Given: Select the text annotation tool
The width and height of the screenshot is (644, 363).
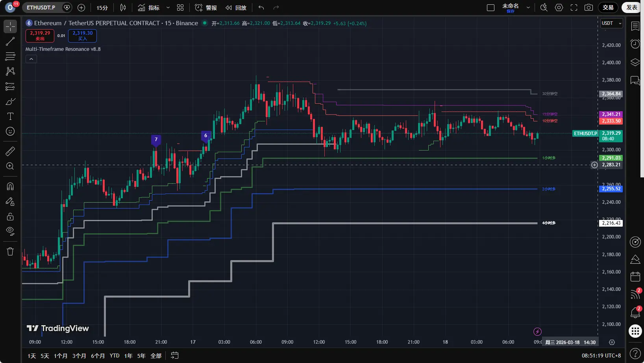Looking at the screenshot, I should (x=10, y=116).
